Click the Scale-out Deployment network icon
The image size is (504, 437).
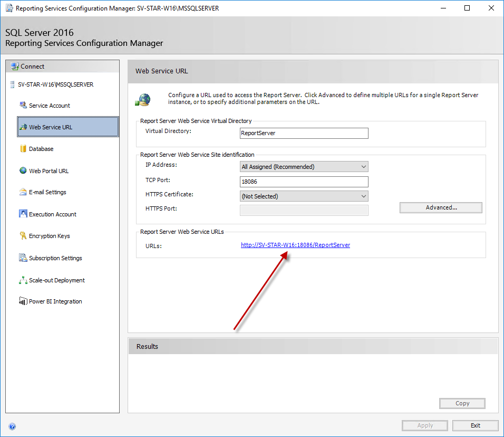click(x=23, y=280)
